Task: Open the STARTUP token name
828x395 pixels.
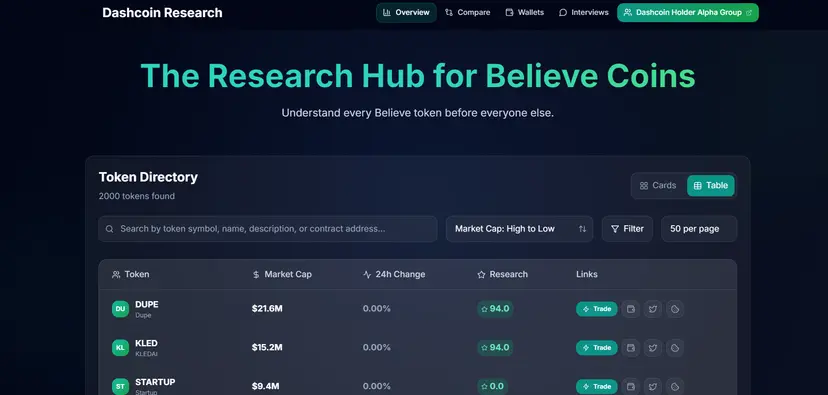Action: coord(155,382)
